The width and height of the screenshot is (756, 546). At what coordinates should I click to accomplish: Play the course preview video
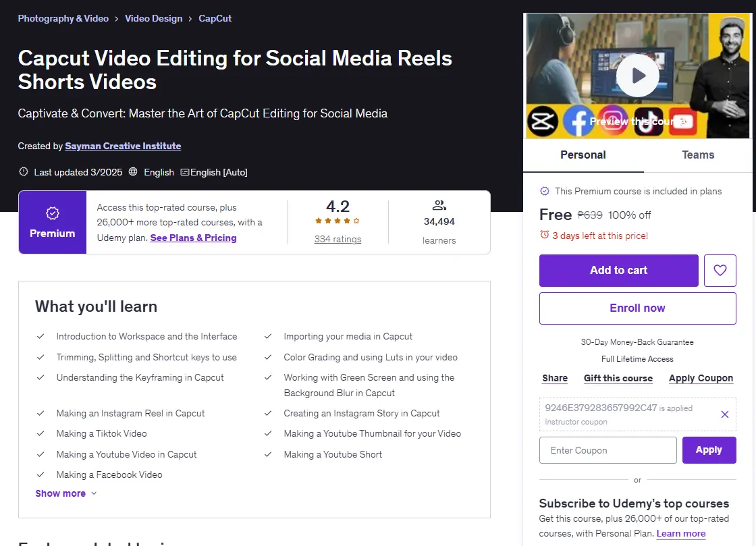pos(637,76)
